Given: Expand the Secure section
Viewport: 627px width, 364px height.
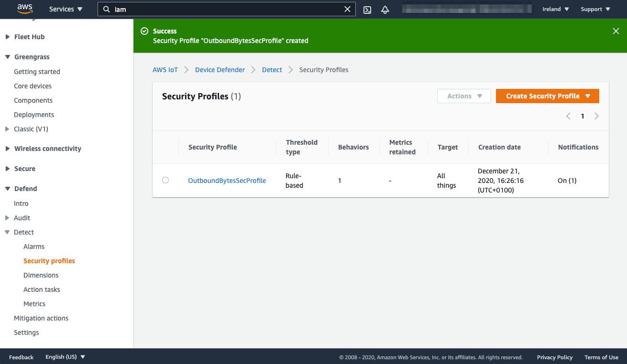Looking at the screenshot, I should pos(8,169).
